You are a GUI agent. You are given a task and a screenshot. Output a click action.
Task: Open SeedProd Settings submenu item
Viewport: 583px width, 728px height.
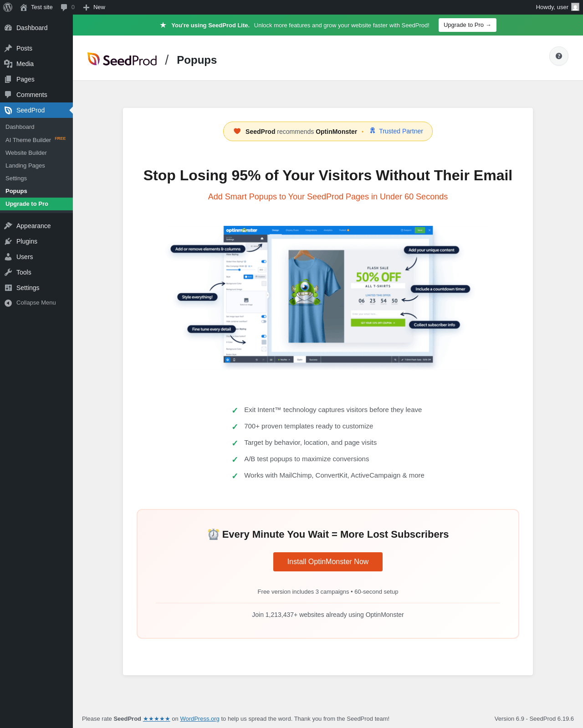(36, 178)
